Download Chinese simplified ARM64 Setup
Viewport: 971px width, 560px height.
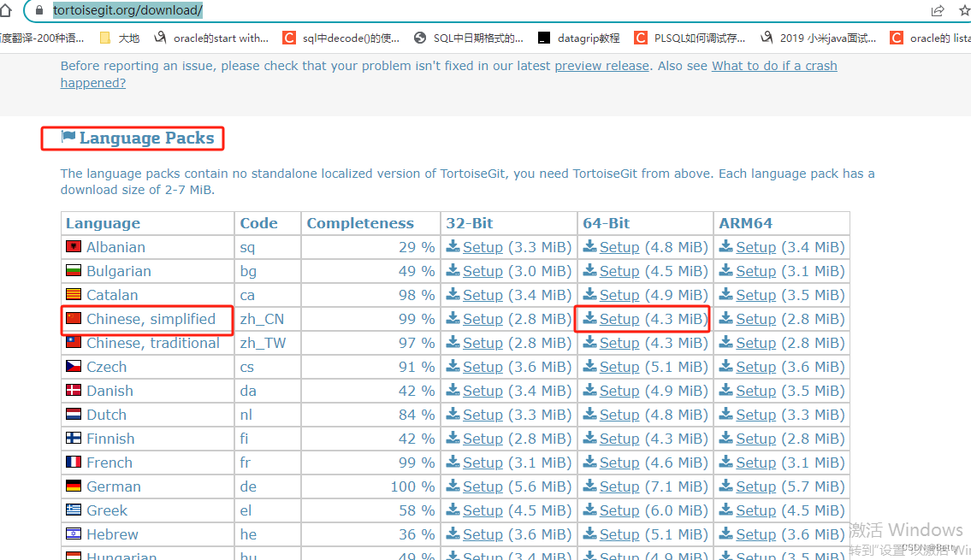click(755, 319)
